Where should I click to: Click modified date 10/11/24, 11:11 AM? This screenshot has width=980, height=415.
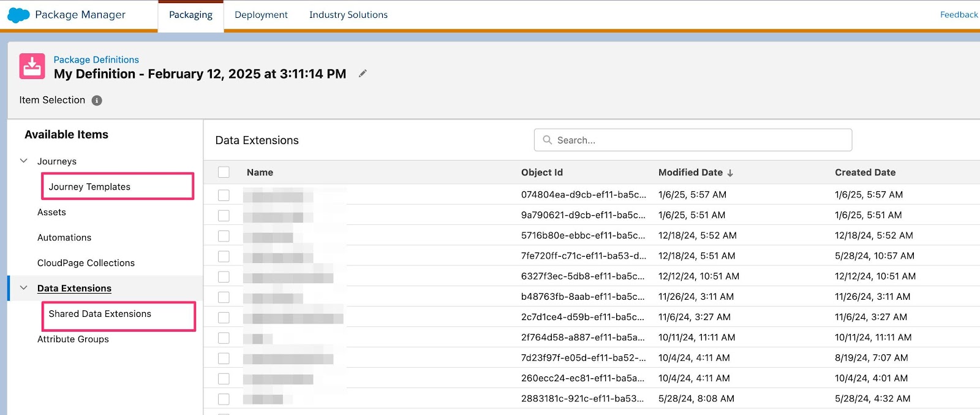[x=697, y=338]
